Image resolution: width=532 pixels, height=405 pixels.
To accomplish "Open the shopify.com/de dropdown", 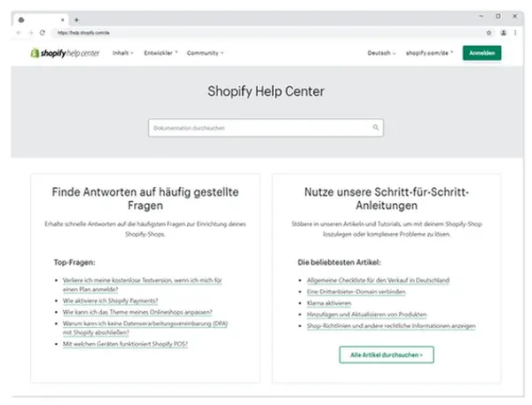I will click(429, 53).
